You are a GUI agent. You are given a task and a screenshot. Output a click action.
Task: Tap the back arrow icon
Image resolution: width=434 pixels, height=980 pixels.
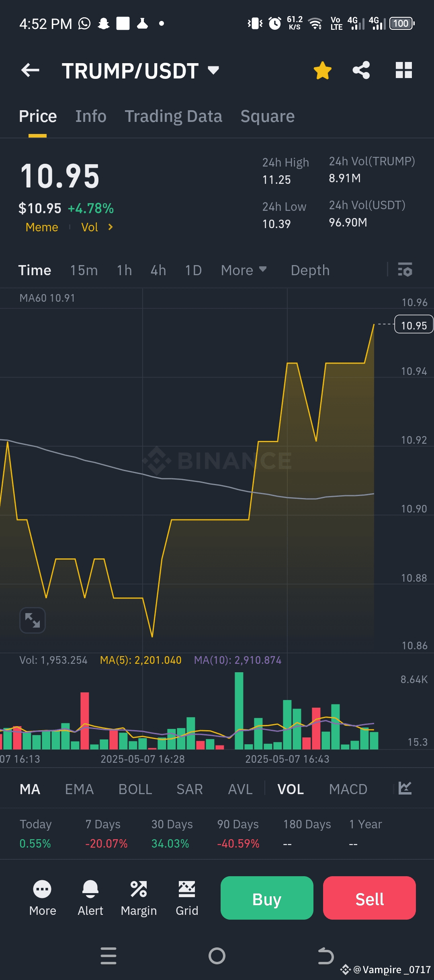click(31, 70)
